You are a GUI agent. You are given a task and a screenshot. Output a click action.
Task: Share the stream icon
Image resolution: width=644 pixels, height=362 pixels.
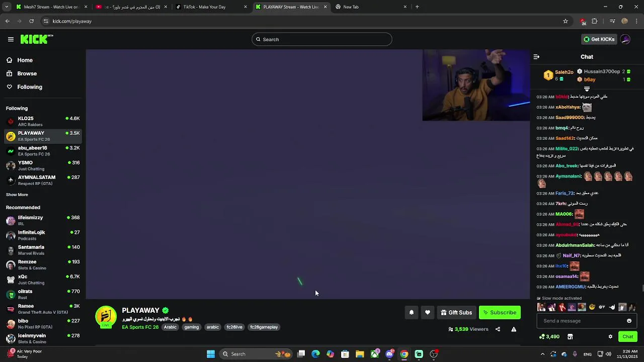498,329
